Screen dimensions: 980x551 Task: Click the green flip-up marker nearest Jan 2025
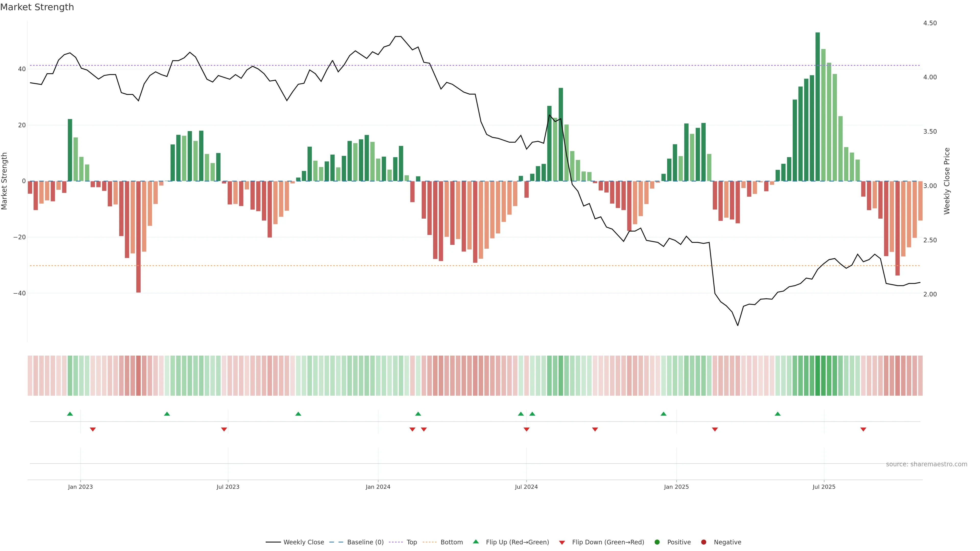tap(664, 414)
